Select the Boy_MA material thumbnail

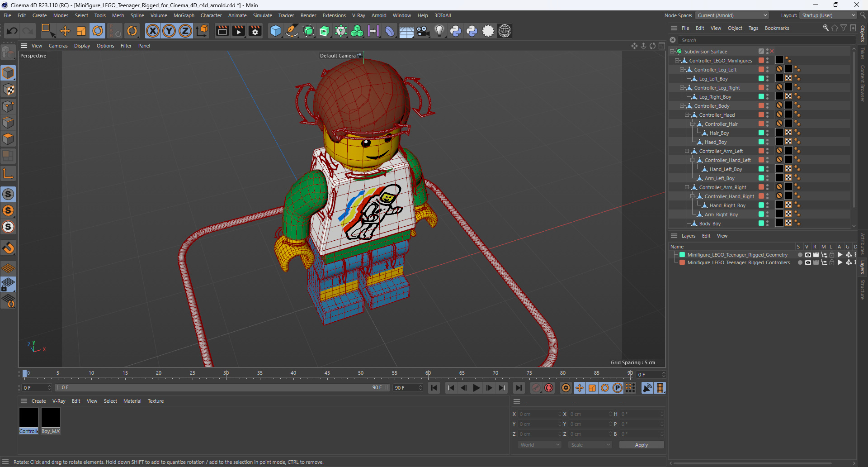(51, 421)
